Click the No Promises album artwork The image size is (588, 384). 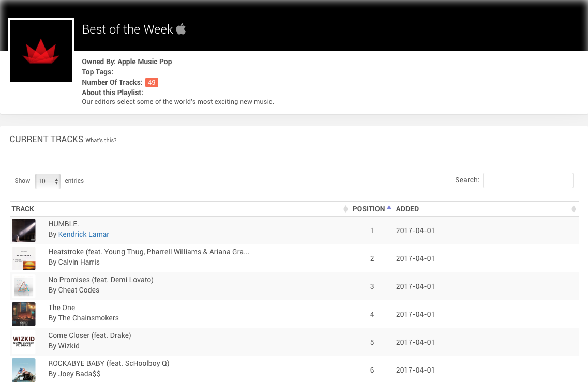point(24,286)
